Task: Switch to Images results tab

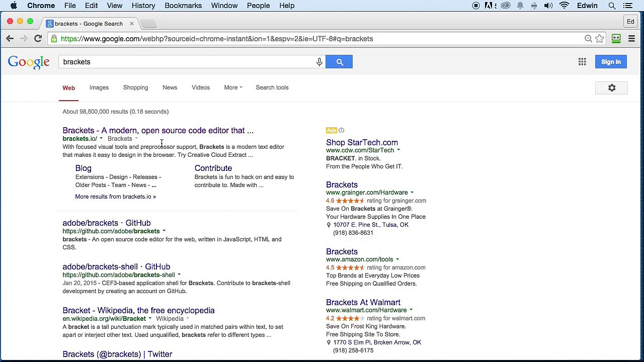Action: coord(99,87)
